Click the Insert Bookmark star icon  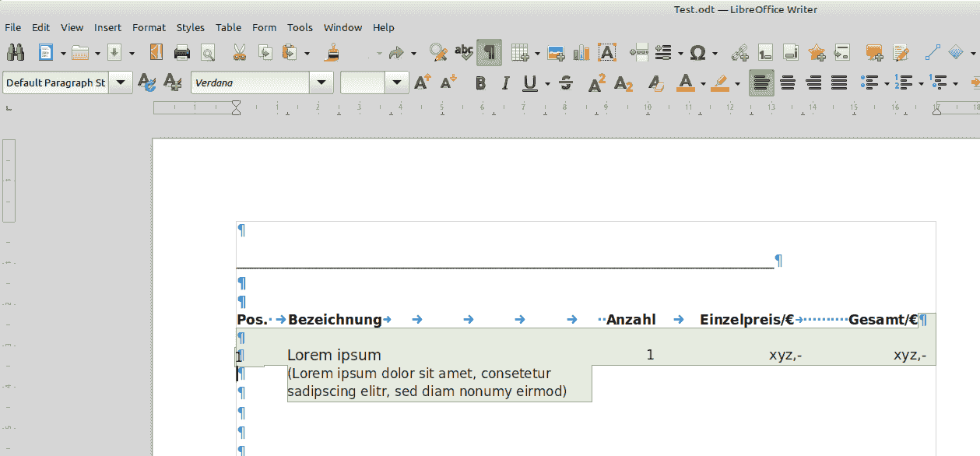[x=817, y=53]
